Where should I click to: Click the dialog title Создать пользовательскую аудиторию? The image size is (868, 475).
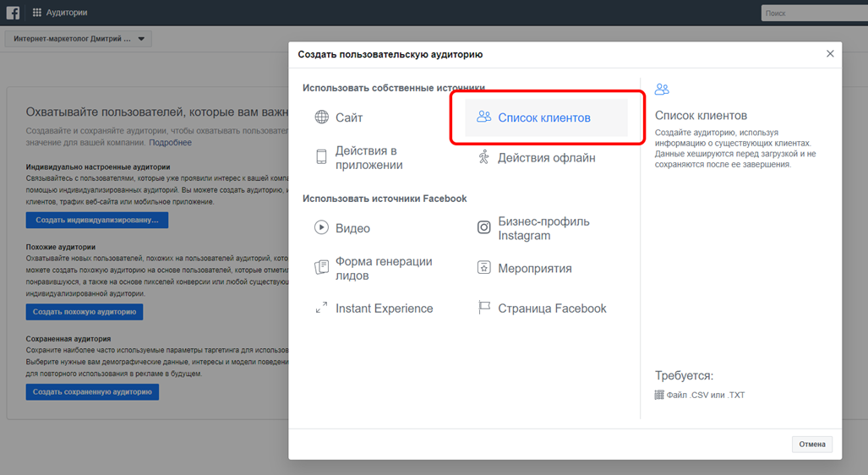coord(390,54)
